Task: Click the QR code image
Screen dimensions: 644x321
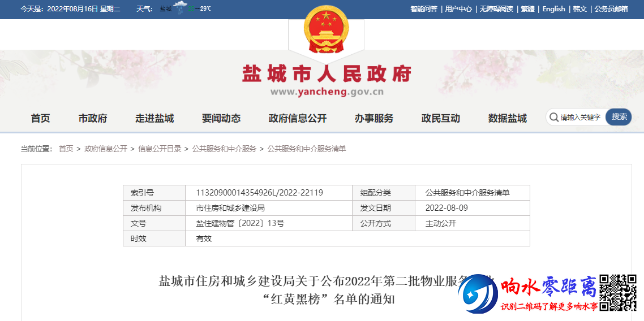Action: (x=619, y=293)
